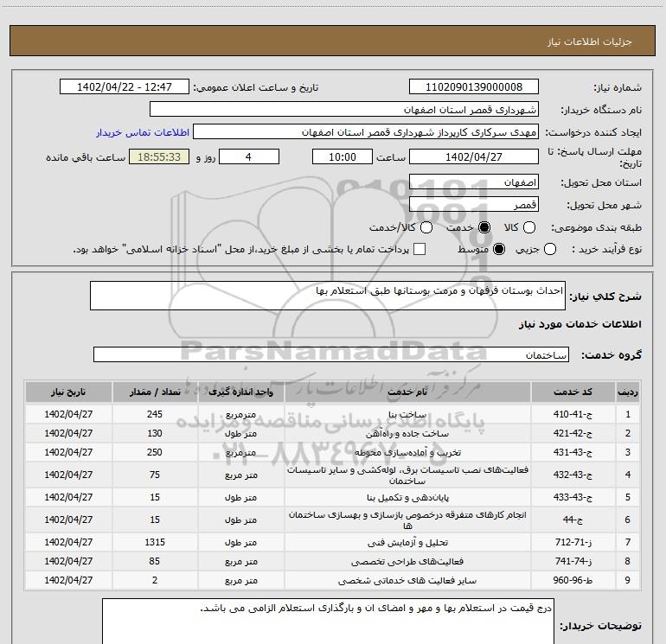This screenshot has height=644, width=666.
Task: Click the نام خدمت column header
Action: (407, 392)
